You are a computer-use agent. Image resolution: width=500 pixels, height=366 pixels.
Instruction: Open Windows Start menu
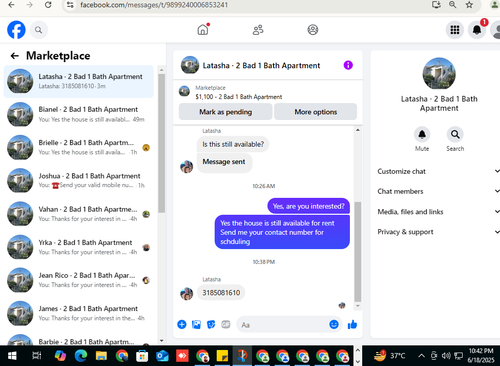pos(12,356)
